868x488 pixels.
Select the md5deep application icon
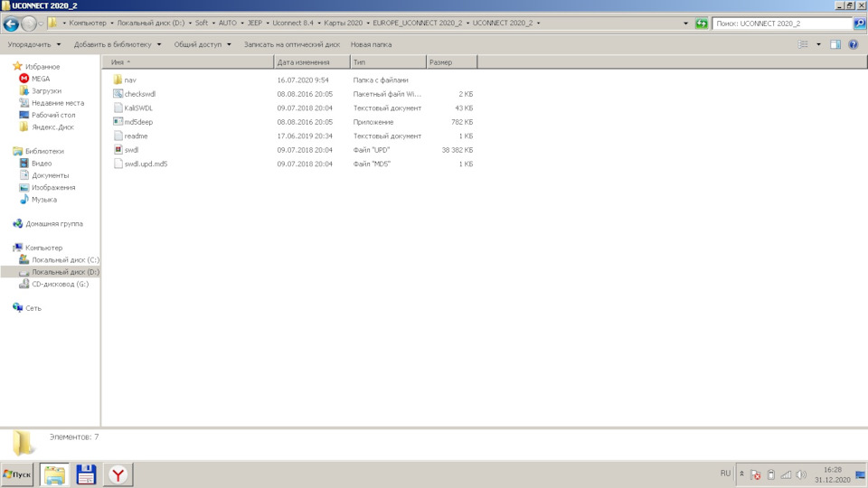click(118, 122)
